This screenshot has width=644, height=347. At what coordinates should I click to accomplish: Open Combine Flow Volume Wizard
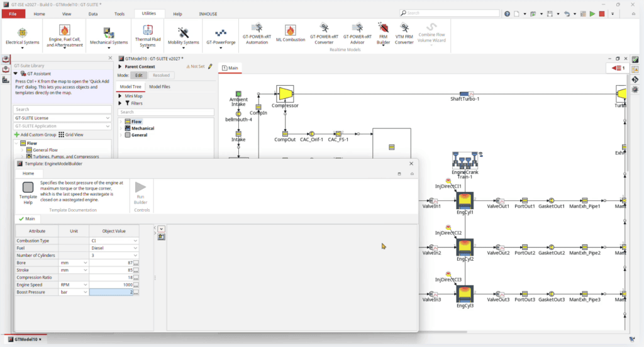[431, 33]
